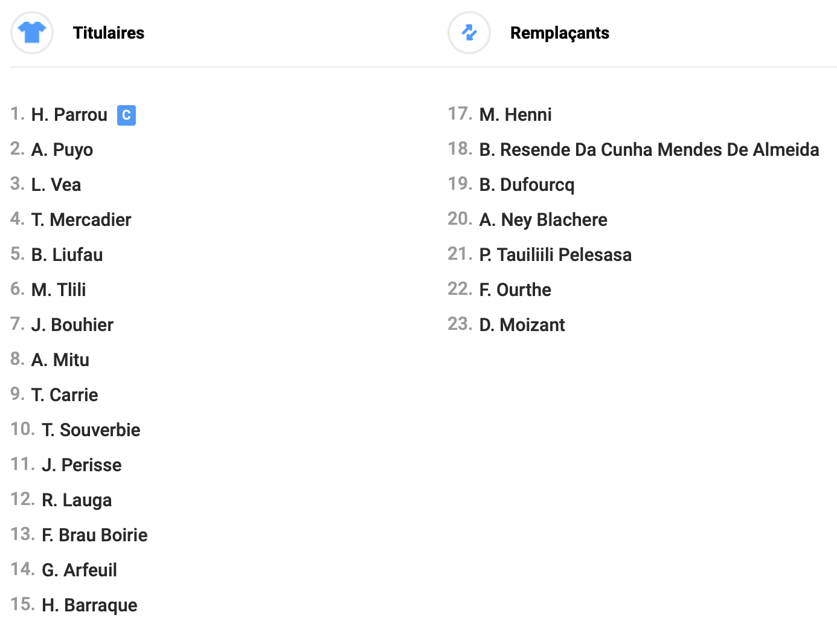Click starter T. Mercadier
The image size is (837, 644).
click(81, 220)
